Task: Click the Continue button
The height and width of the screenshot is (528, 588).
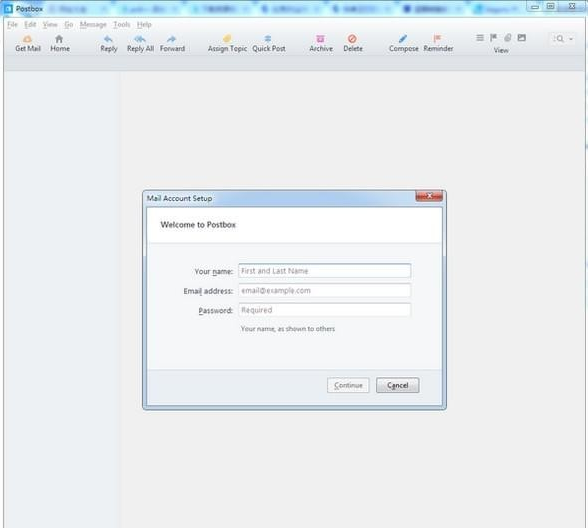Action: [x=348, y=385]
